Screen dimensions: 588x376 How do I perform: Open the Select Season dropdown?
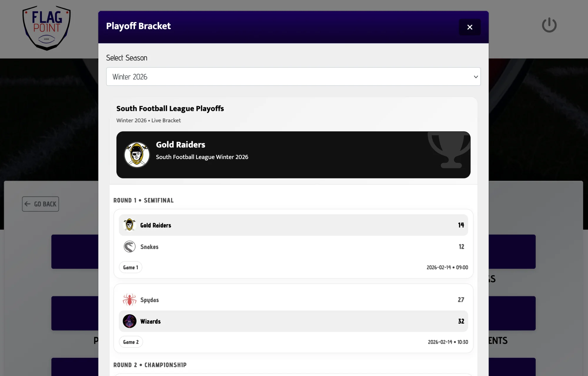(293, 77)
